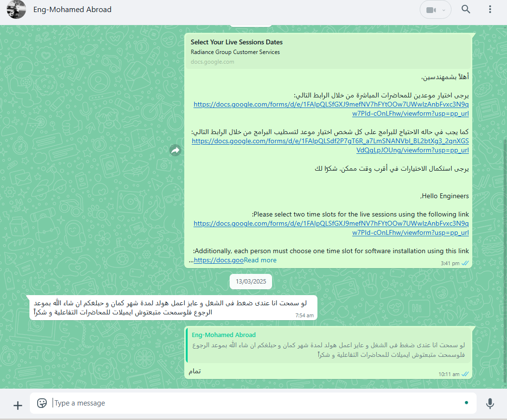Focus the Type a message field

click(x=253, y=403)
